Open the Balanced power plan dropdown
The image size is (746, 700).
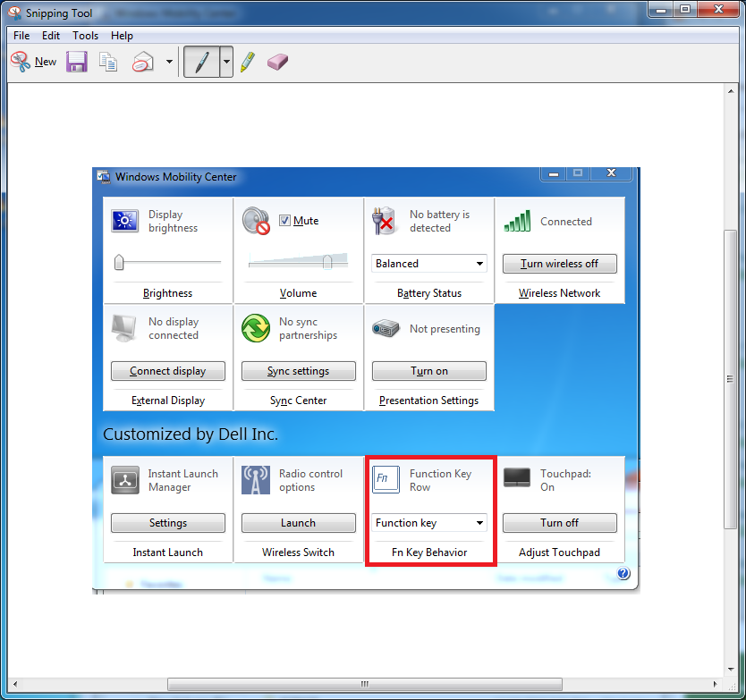429,264
